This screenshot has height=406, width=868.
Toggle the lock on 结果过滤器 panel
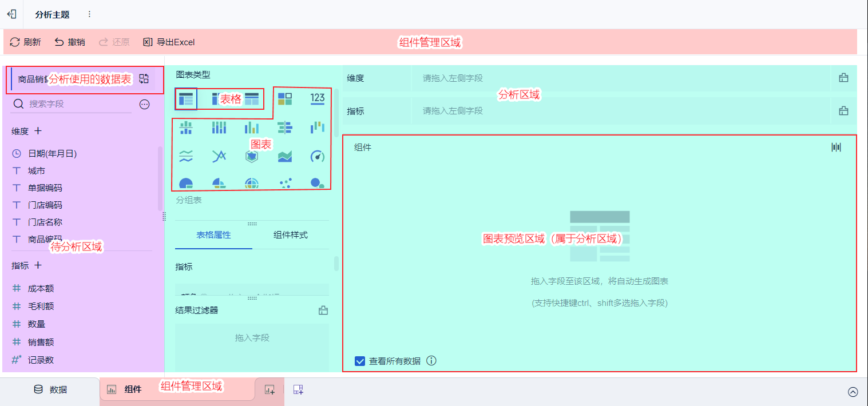point(323,309)
